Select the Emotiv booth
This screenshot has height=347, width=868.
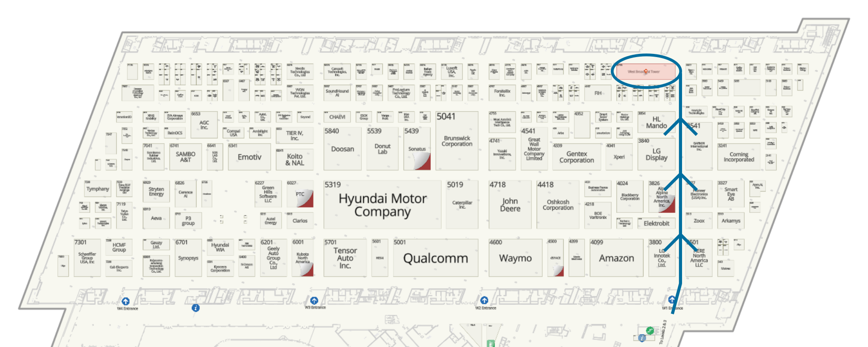pyautogui.click(x=249, y=157)
